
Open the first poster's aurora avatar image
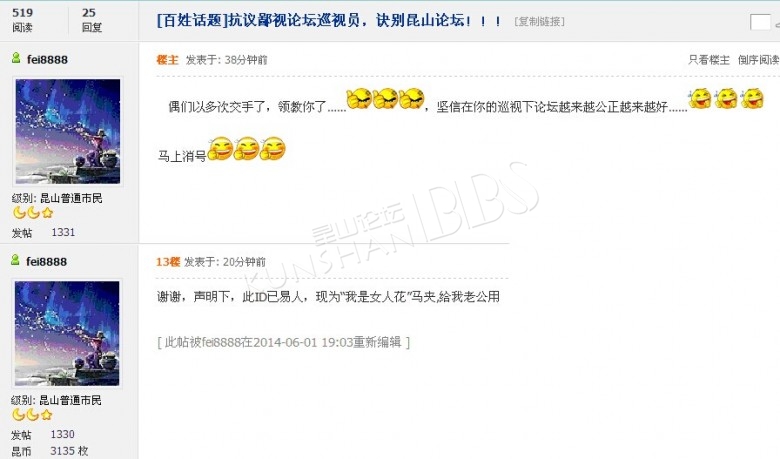68,131
